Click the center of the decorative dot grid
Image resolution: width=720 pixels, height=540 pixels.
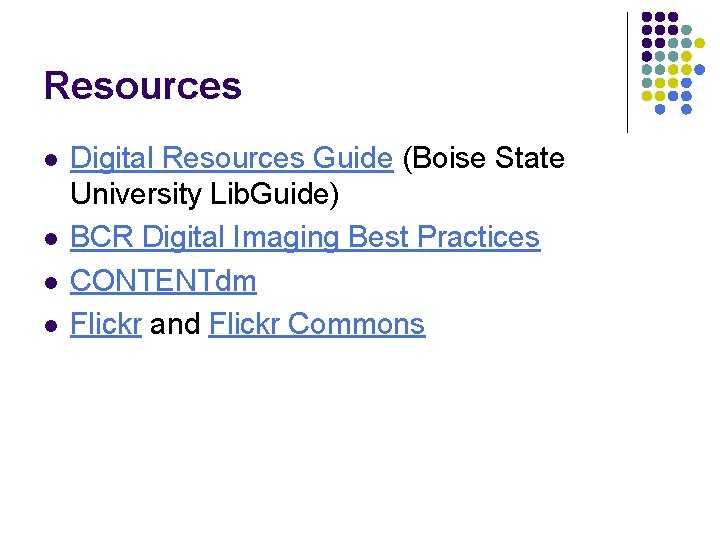(673, 63)
